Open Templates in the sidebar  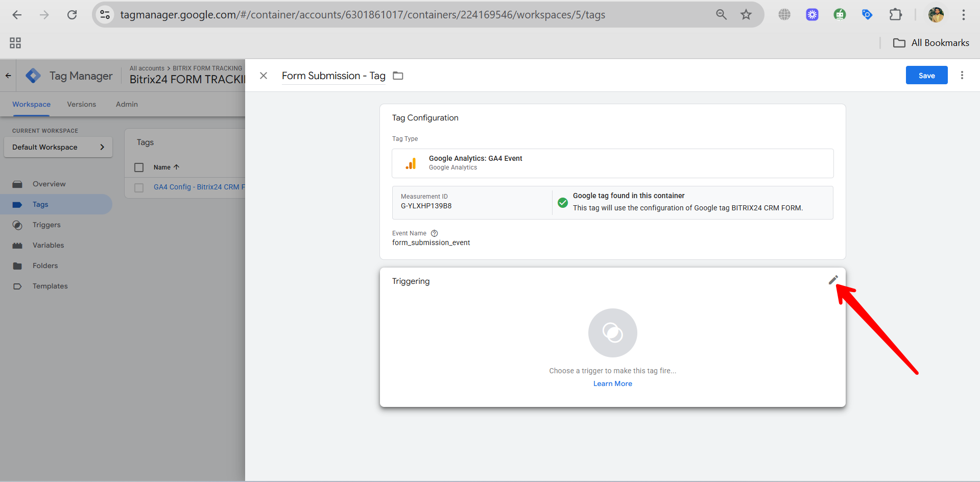[x=50, y=286]
